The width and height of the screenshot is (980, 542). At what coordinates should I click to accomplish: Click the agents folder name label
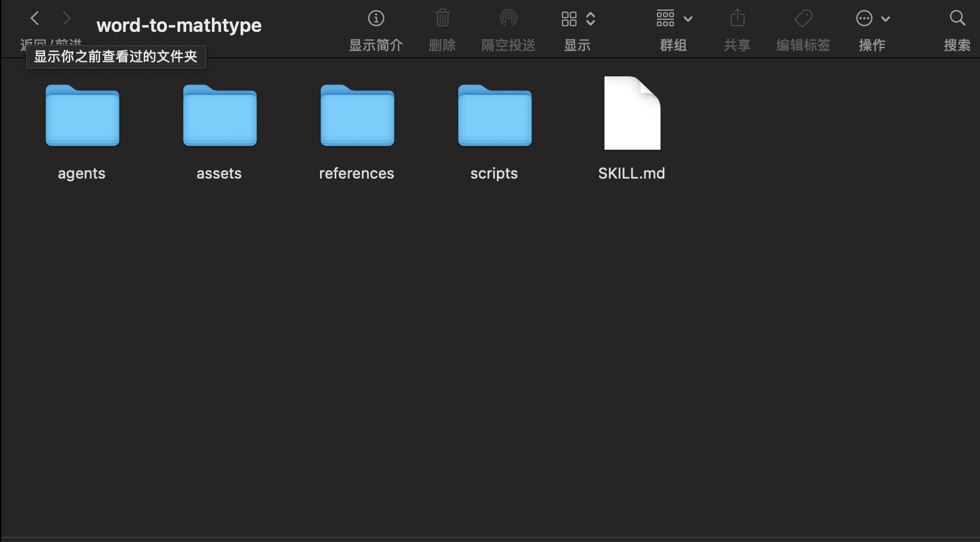pos(82,174)
